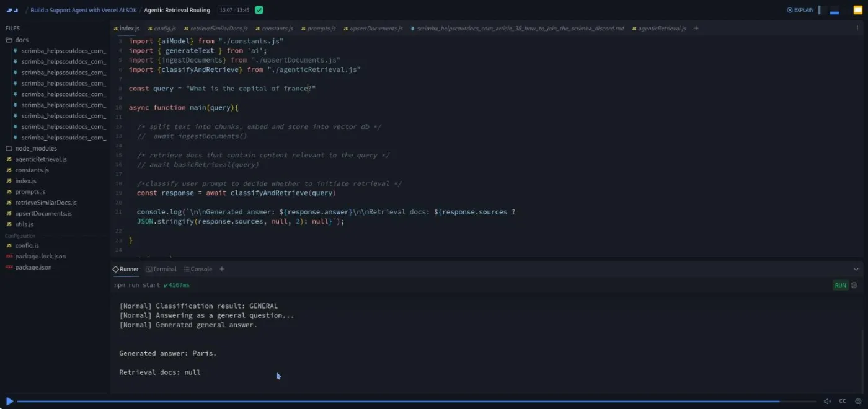The height and width of the screenshot is (409, 868).
Task: Click the npm icon beside package-lock.json
Action: (x=9, y=256)
